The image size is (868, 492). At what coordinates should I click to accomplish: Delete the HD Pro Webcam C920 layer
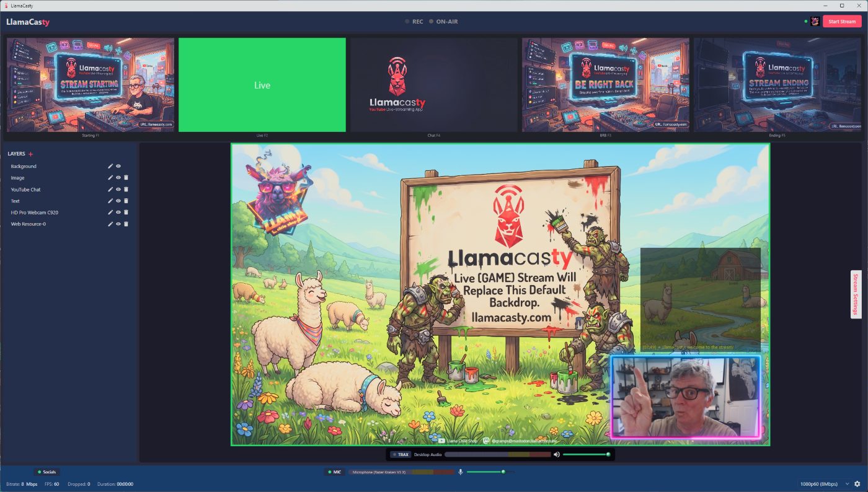[x=126, y=213]
